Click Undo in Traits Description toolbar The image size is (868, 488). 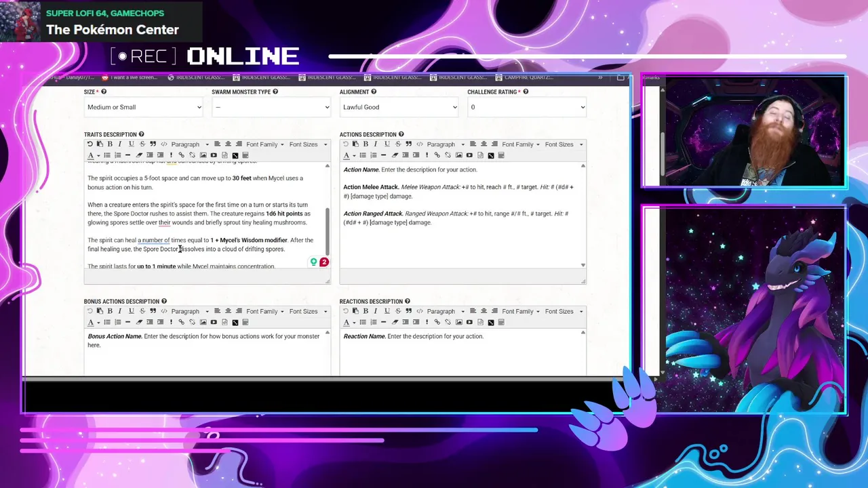pyautogui.click(x=90, y=144)
